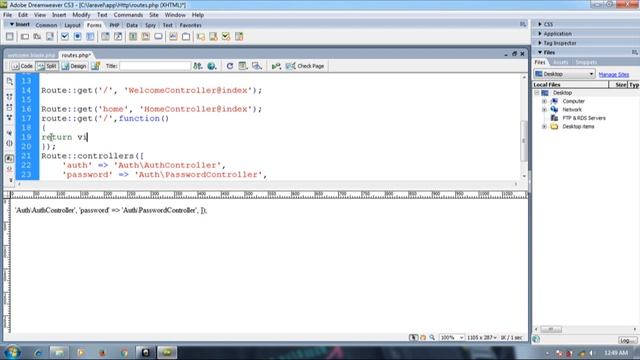
Task: Insert a Radio Button form element
Action: point(77,37)
